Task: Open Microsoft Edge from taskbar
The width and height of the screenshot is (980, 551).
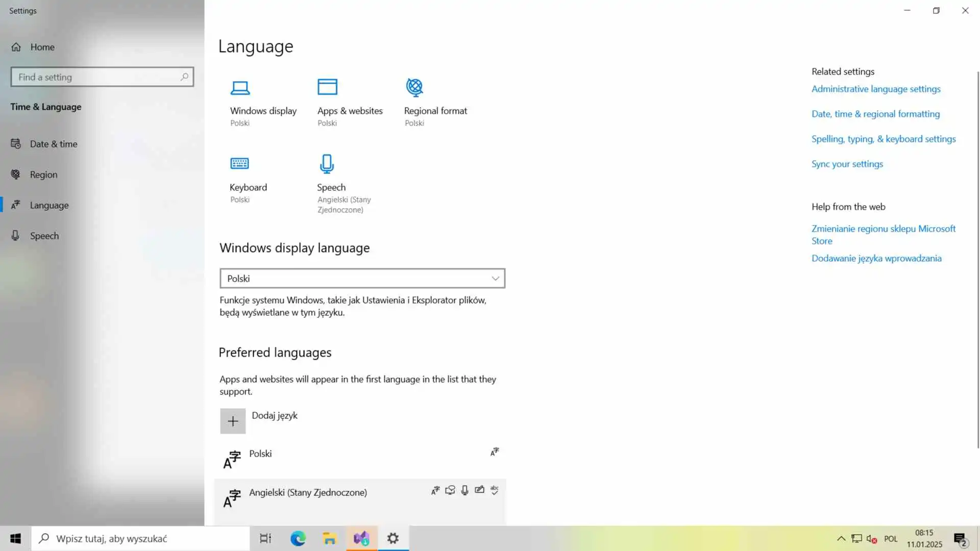Action: click(298, 538)
